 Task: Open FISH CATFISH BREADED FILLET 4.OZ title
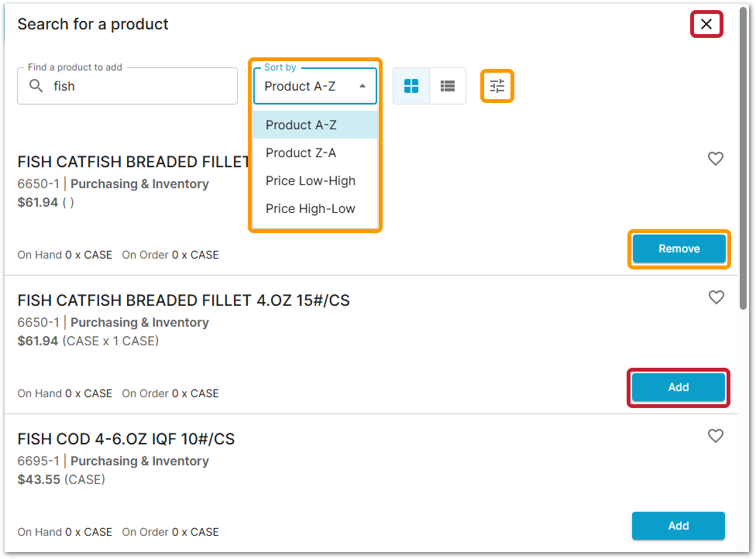(x=184, y=300)
